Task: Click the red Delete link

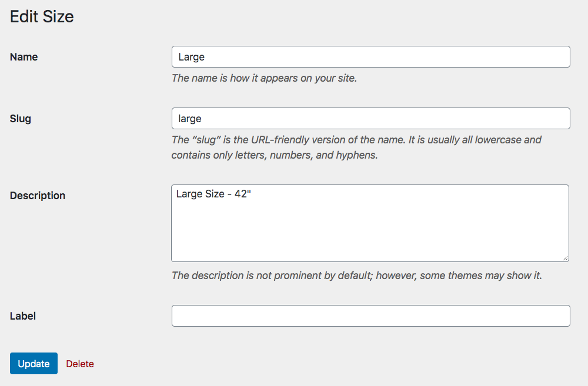Action: 80,364
